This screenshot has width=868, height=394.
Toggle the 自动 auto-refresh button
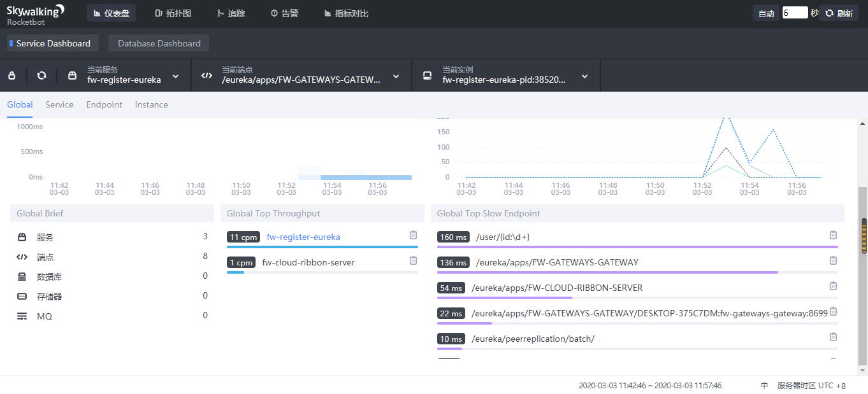click(766, 13)
